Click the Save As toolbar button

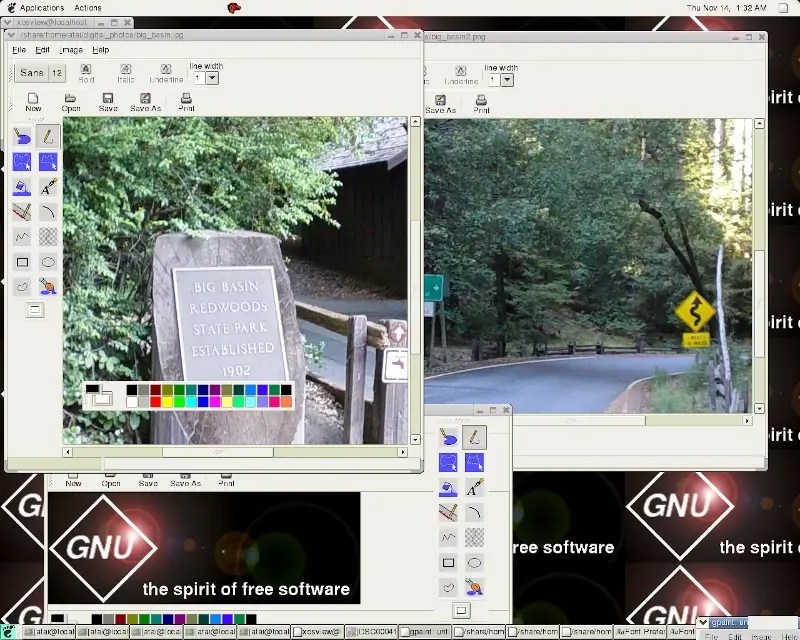coord(147,98)
